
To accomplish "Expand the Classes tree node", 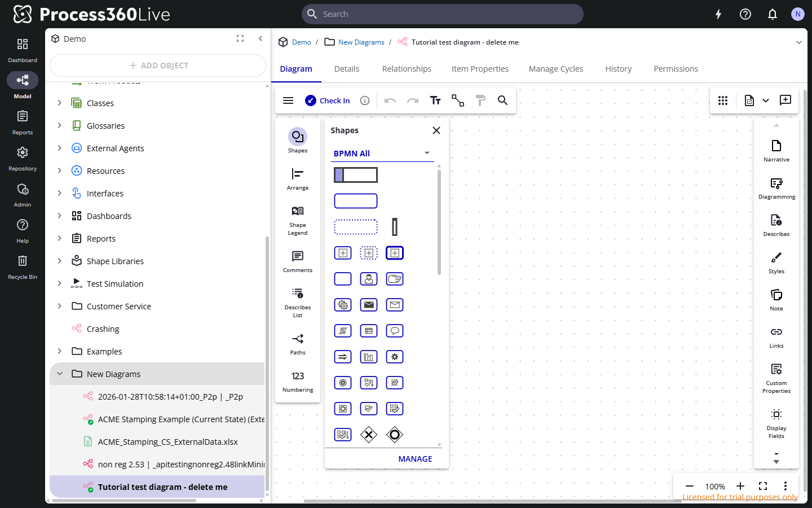I will (60, 103).
